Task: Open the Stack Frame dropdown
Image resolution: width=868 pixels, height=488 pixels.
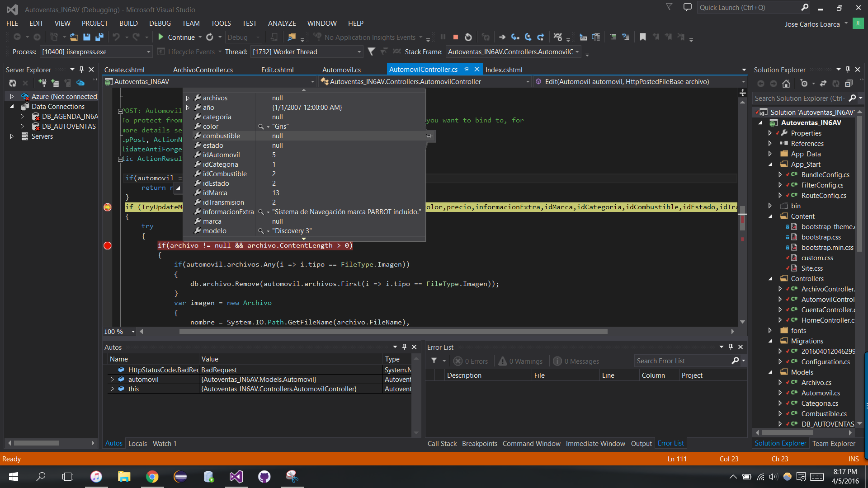Action: [x=577, y=52]
